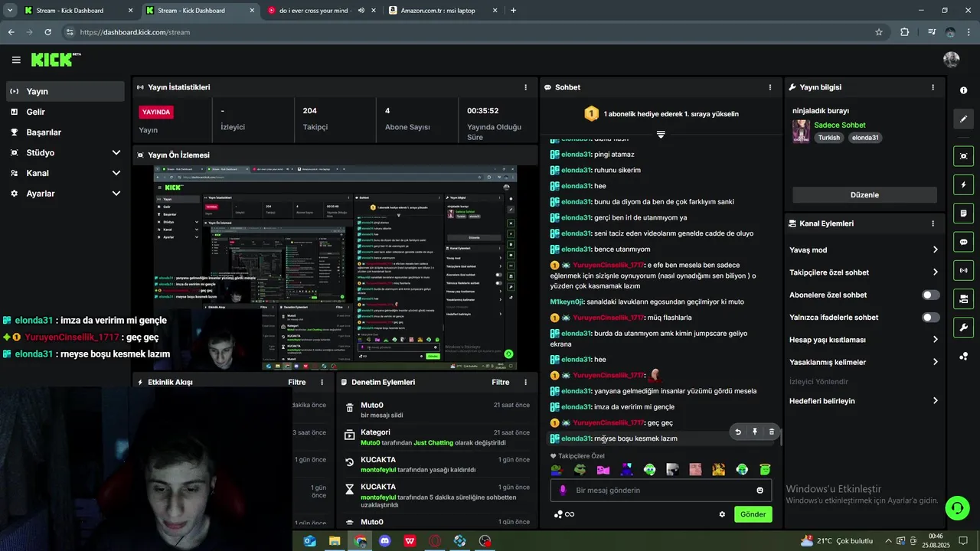Open Filtre in the Denetim Eylemleri panel
The image size is (980, 551).
coord(500,382)
